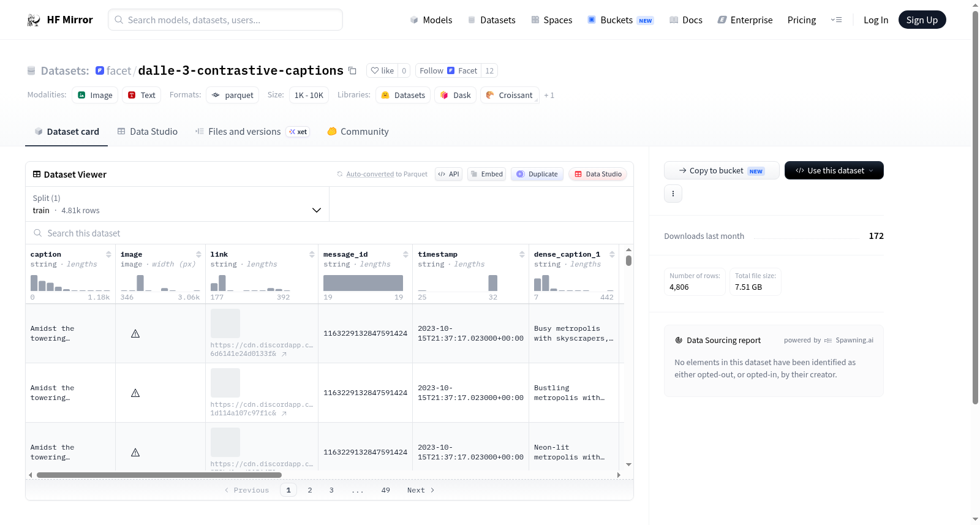
Task: Click the like heart button
Action: (382, 70)
